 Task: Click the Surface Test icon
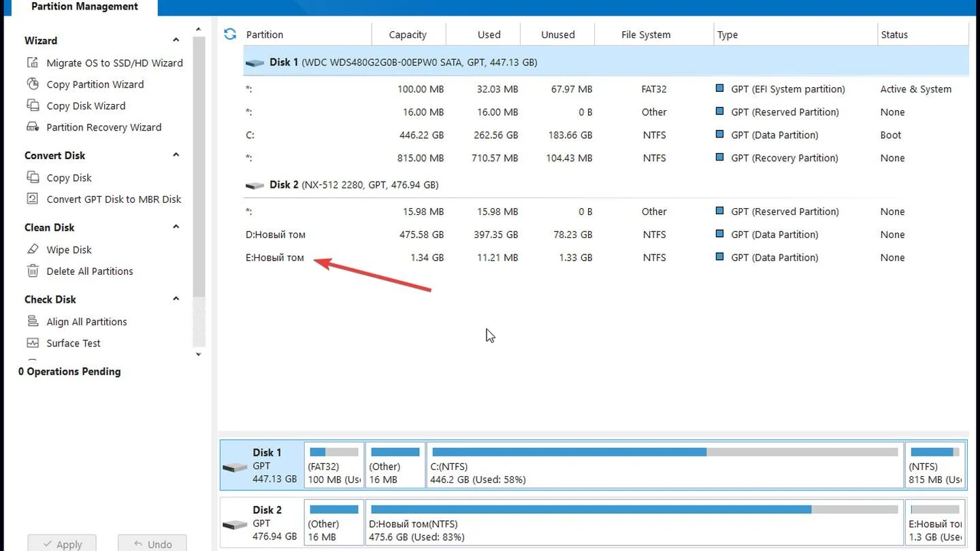pyautogui.click(x=32, y=343)
